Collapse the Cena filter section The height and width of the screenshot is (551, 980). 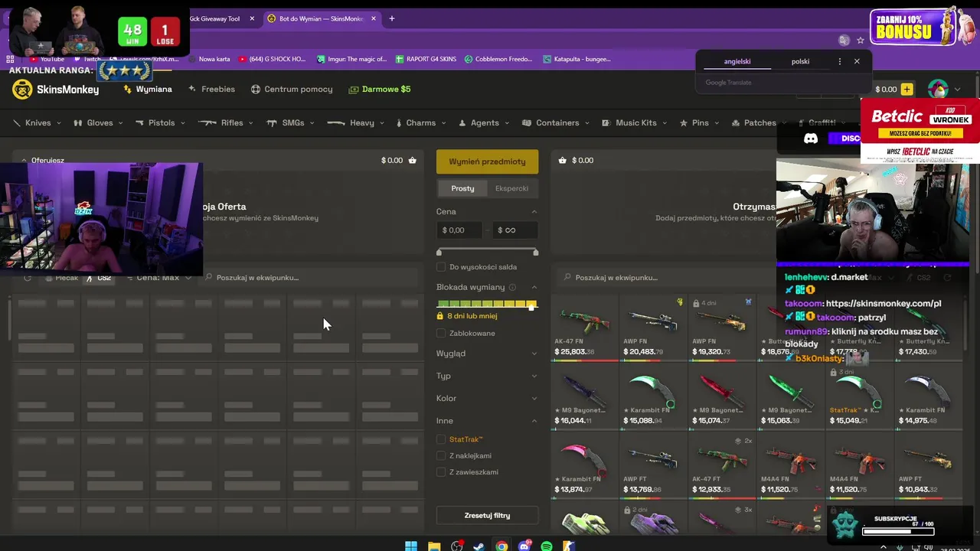(x=534, y=212)
